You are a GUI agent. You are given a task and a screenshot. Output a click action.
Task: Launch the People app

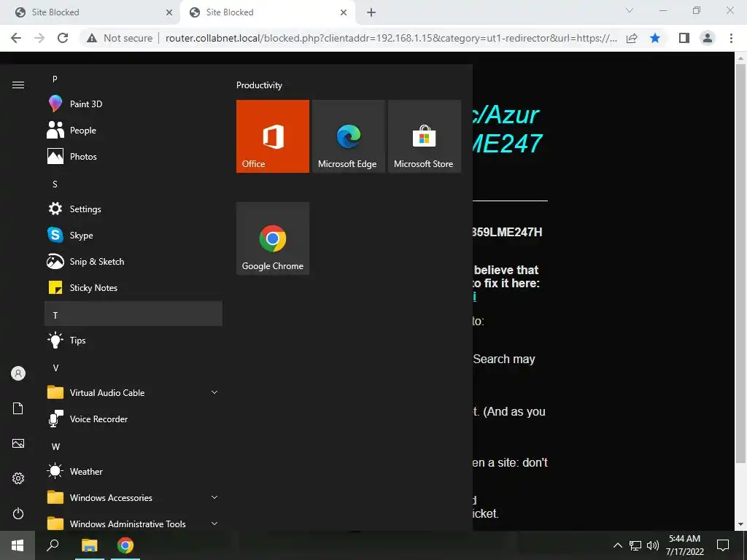pyautogui.click(x=133, y=130)
